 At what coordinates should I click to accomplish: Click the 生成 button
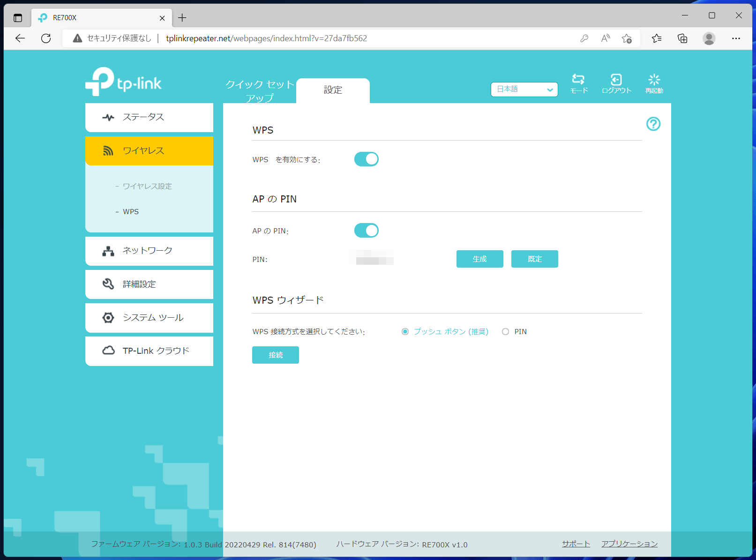479,259
